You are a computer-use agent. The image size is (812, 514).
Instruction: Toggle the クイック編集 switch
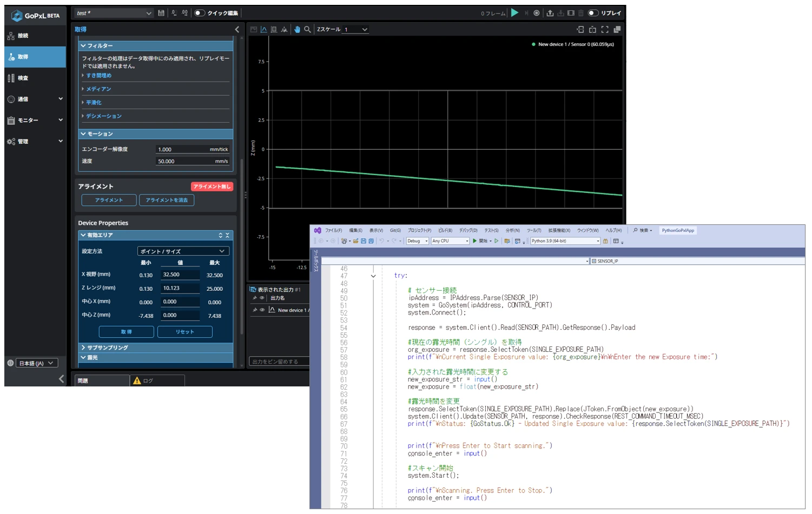(x=200, y=13)
